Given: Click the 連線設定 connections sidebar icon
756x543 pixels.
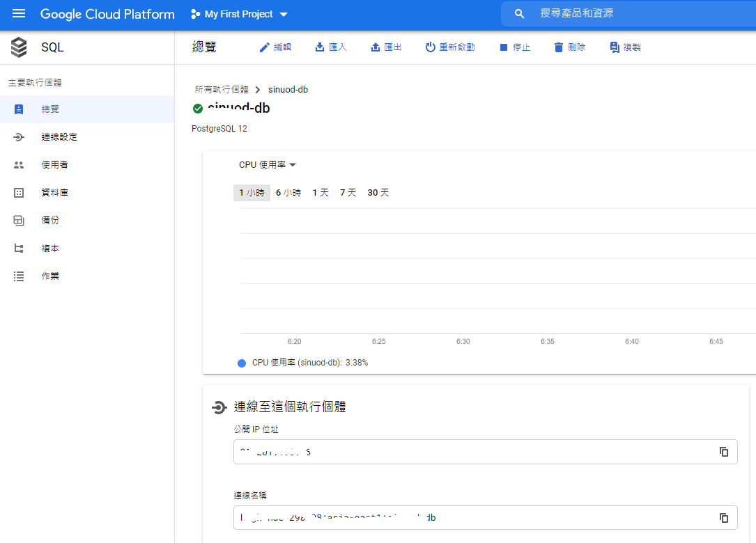Looking at the screenshot, I should tap(19, 137).
